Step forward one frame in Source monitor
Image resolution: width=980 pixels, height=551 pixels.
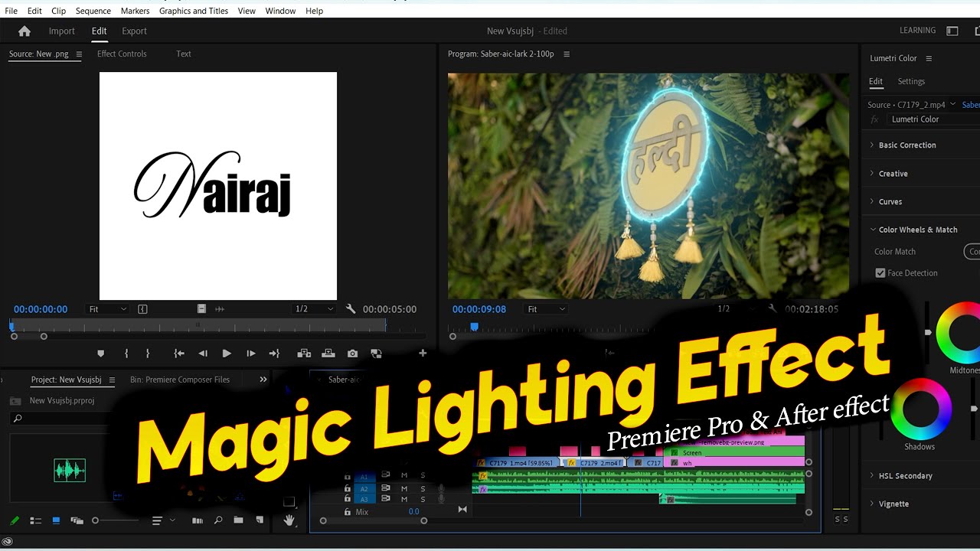[250, 354]
